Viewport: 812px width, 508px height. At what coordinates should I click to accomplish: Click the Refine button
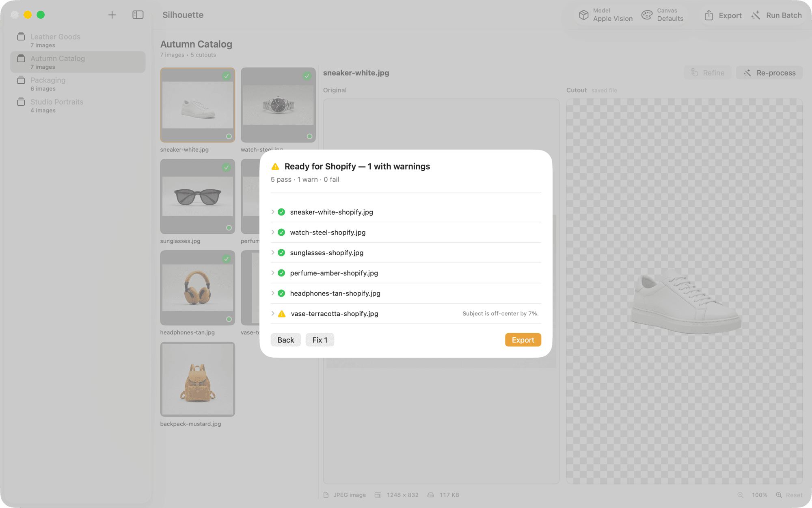coord(708,73)
